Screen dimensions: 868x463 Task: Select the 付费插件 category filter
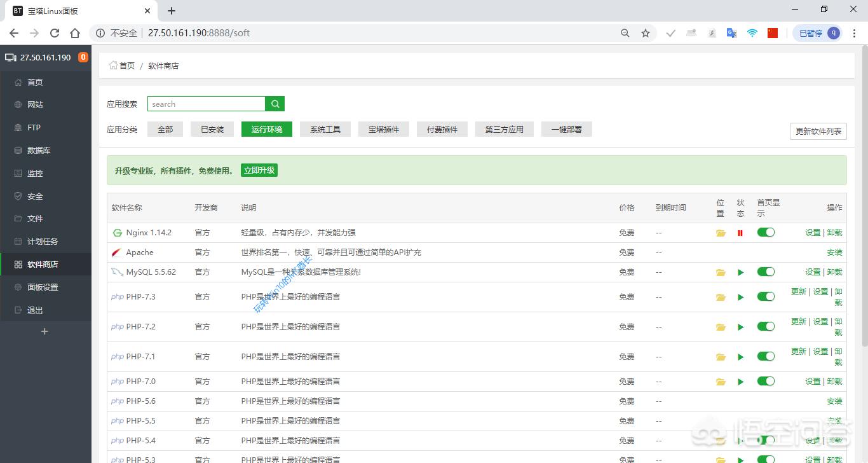coord(442,129)
